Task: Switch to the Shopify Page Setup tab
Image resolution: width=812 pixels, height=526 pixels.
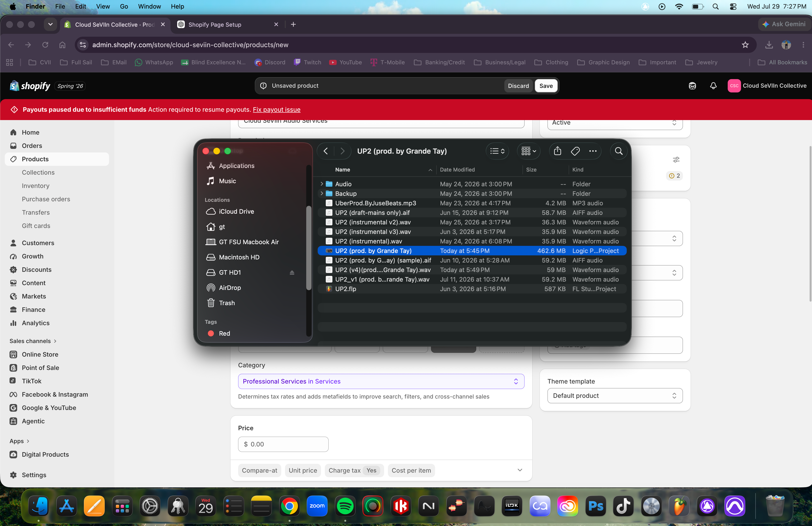Action: pyautogui.click(x=228, y=25)
